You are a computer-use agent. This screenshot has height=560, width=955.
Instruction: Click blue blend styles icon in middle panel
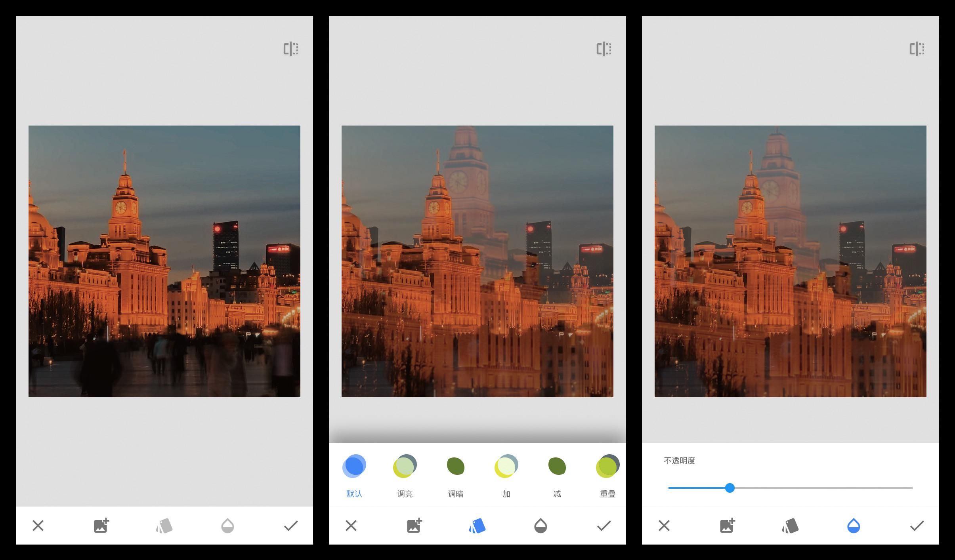tap(477, 526)
